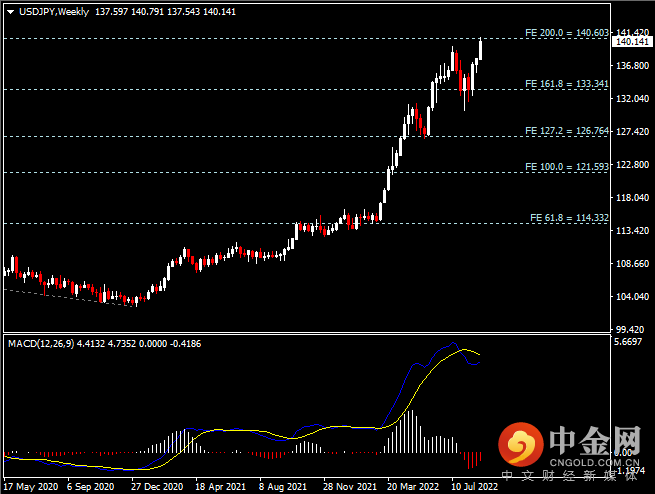Screen dimensions: 655x494
Task: Select the FE 161.8 = 133.341 level
Action: (x=567, y=84)
